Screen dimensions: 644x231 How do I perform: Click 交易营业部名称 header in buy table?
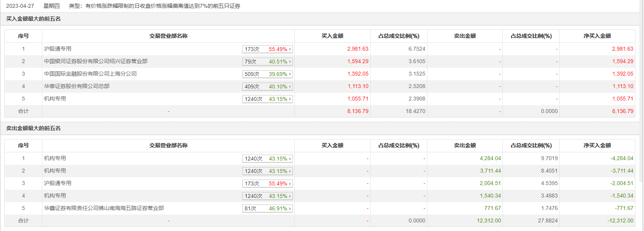click(168, 36)
